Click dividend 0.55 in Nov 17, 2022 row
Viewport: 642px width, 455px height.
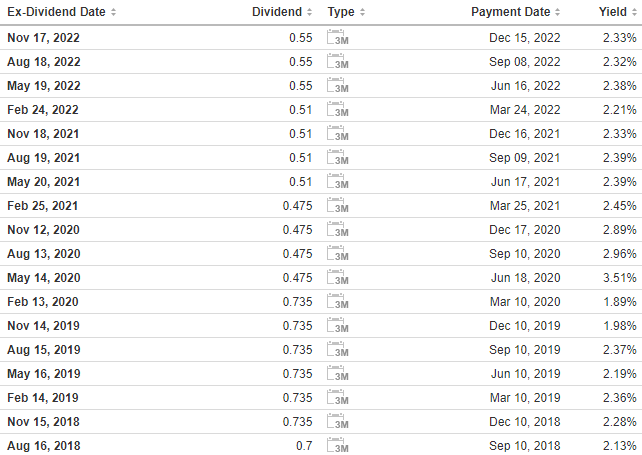click(301, 38)
